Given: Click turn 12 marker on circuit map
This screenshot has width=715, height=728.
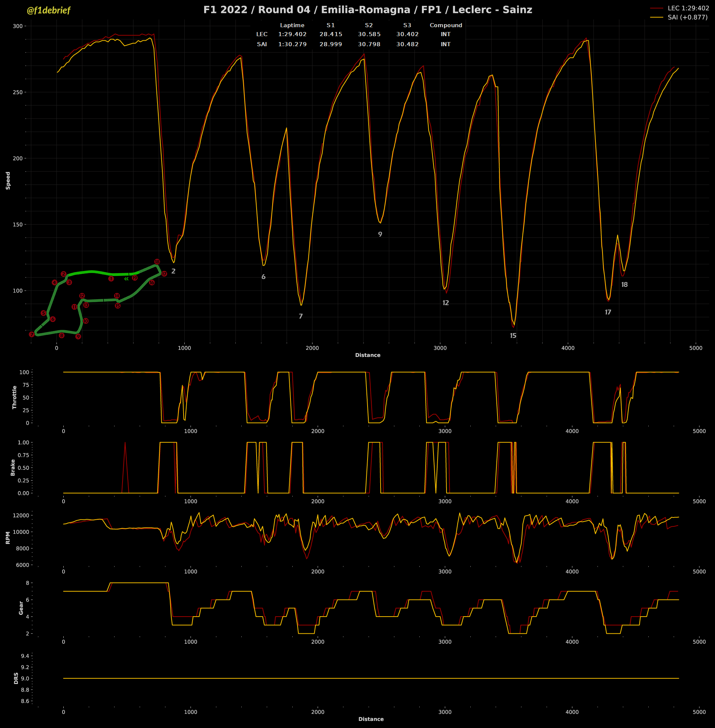Looking at the screenshot, I should tap(82, 296).
